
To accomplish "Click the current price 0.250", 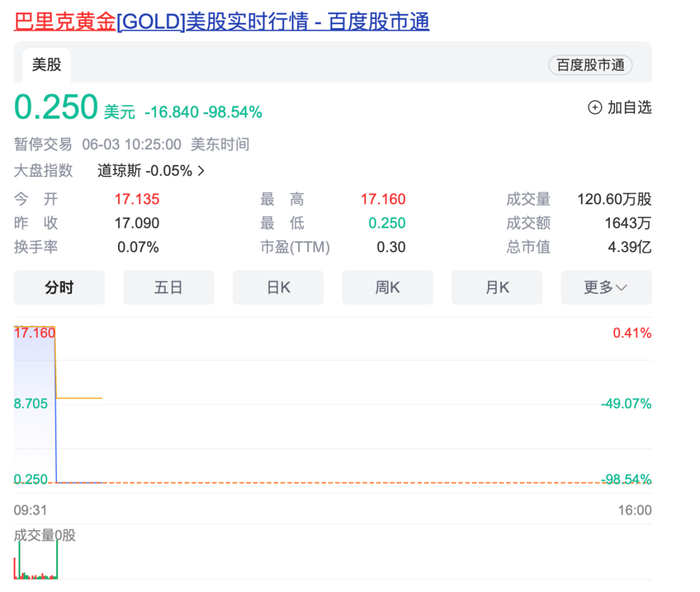I will 56,107.
